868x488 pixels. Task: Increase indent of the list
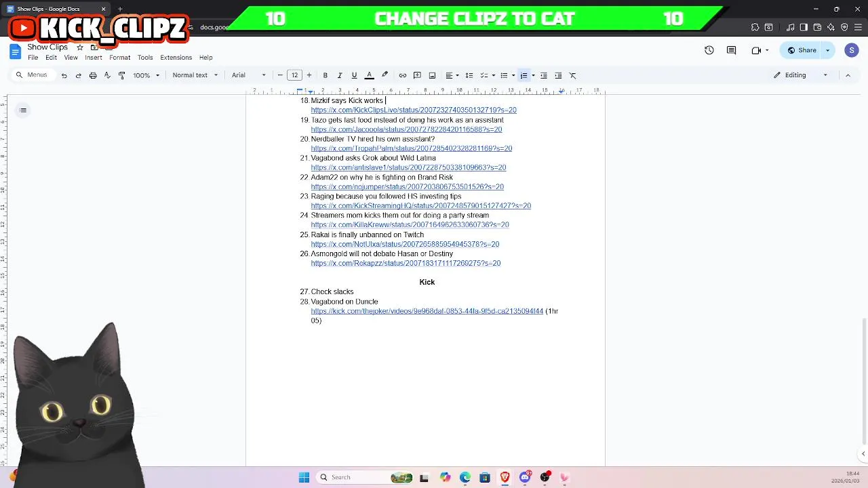558,75
